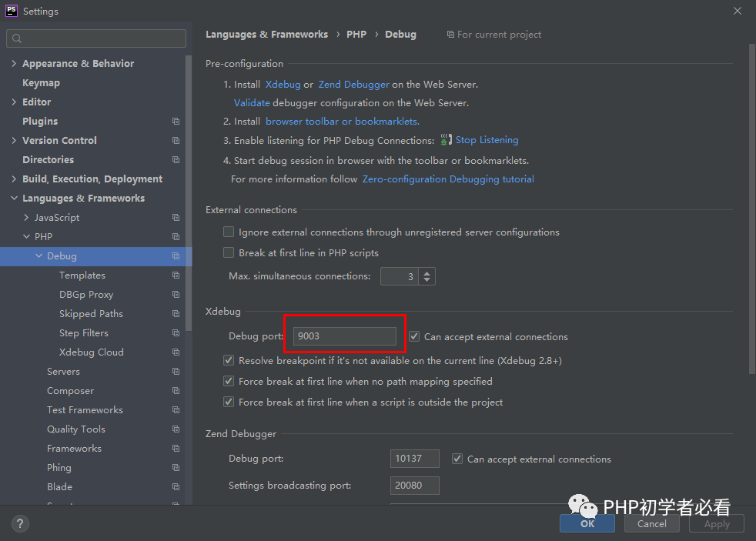Click the project-level icon beside DBGp Proxy
The image size is (756, 541).
coord(176,295)
